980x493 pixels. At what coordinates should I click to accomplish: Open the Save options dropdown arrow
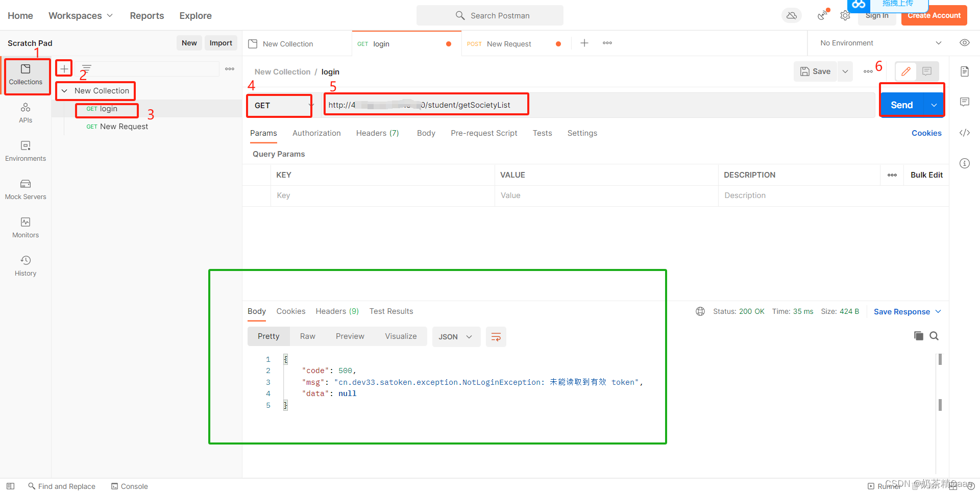click(x=845, y=71)
